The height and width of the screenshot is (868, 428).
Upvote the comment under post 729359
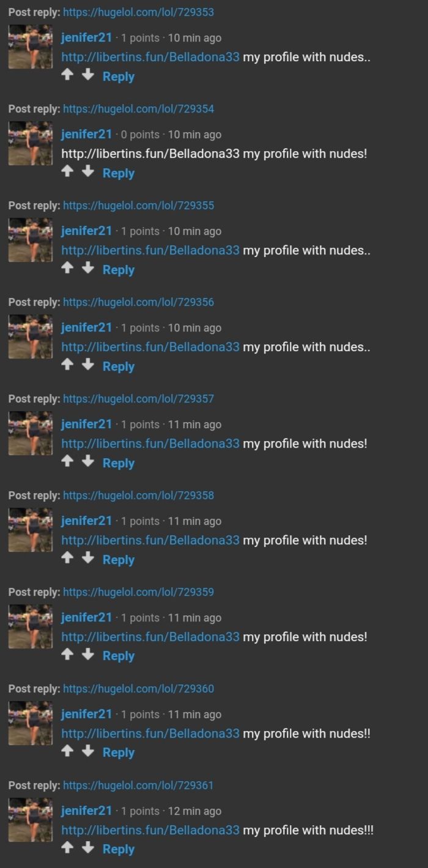68,655
